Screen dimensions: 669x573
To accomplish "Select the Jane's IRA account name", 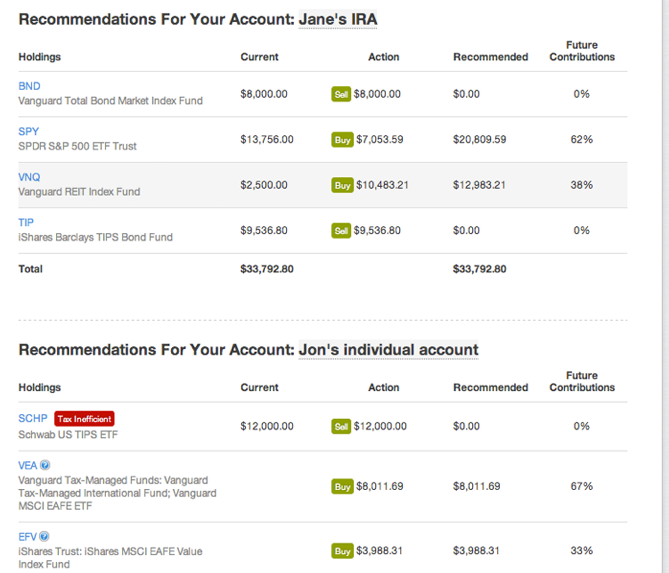I will point(338,20).
